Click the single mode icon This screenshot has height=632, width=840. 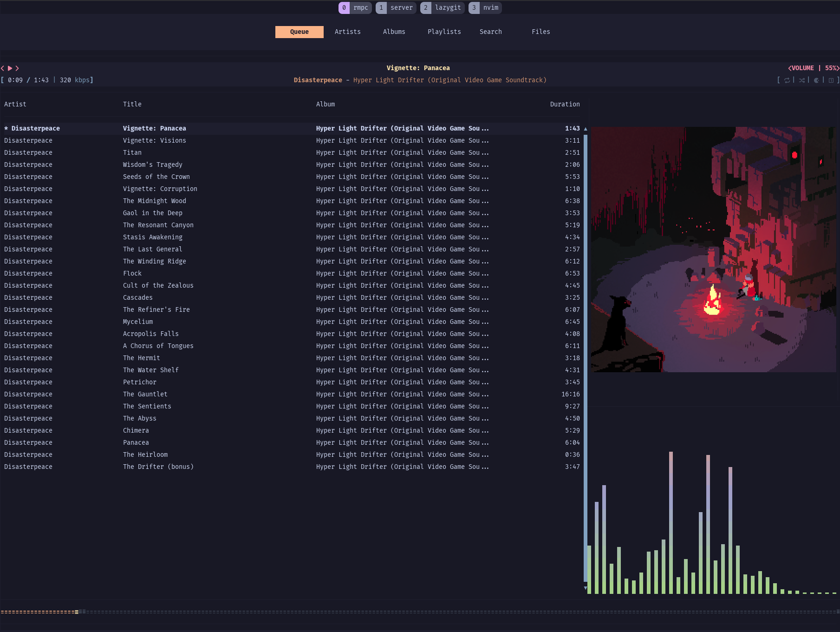pos(831,80)
